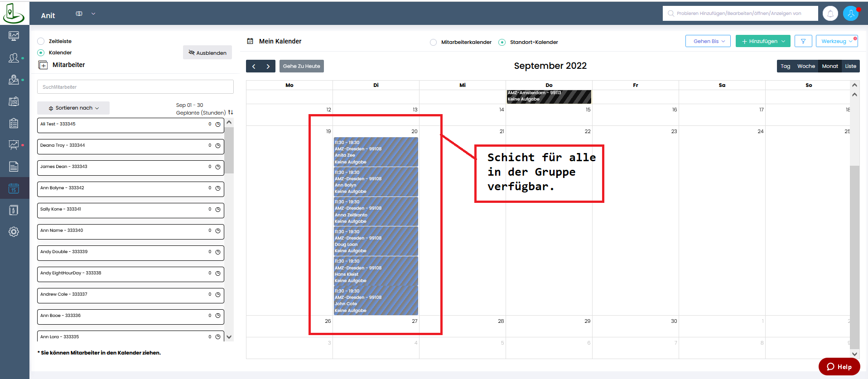Open the Sortieren nach dropdown
868x379 pixels.
click(x=73, y=108)
